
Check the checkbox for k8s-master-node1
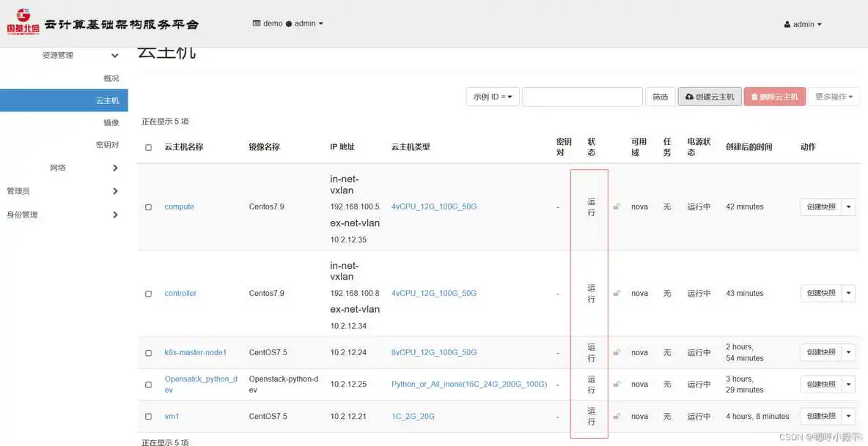(147, 352)
